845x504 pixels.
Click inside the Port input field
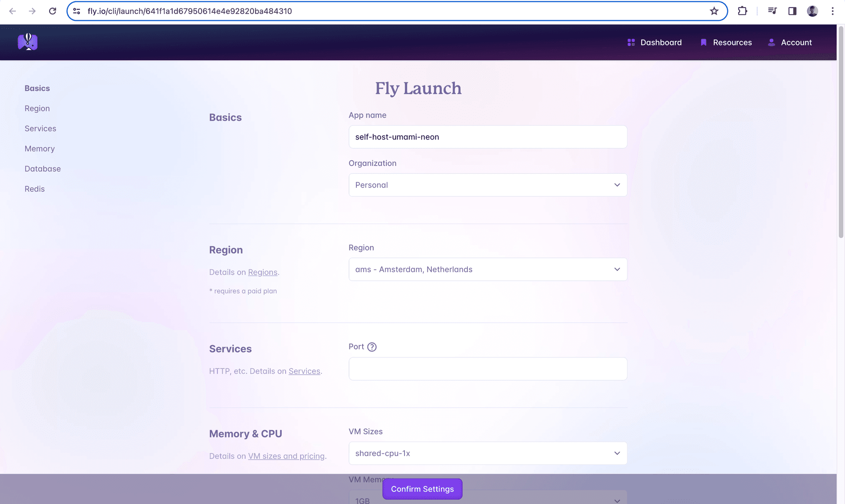pos(488,368)
